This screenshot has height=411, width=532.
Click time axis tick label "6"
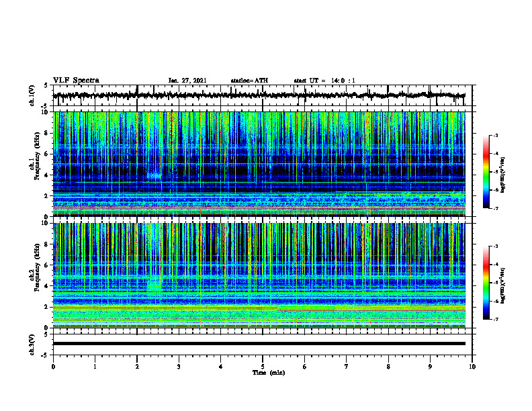click(x=305, y=367)
